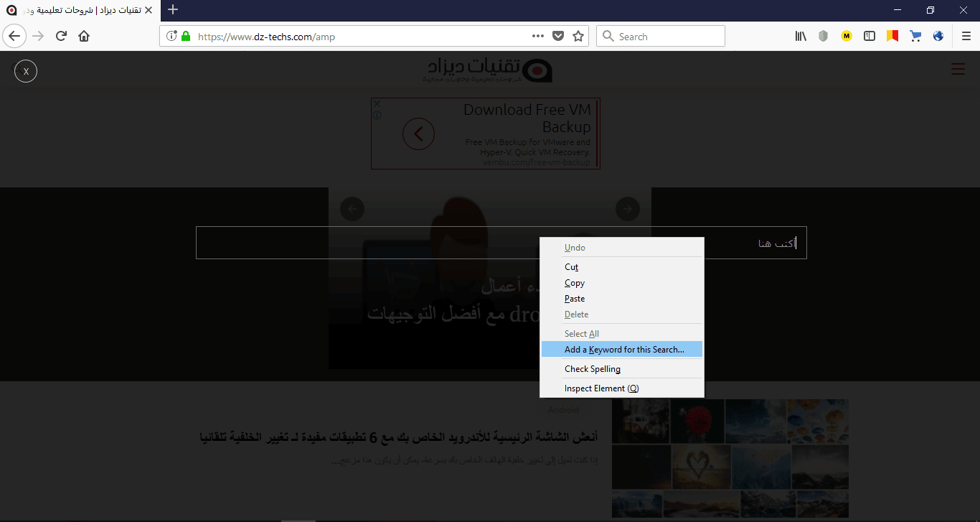The width and height of the screenshot is (980, 522).
Task: Click the blue globe extension icon
Action: point(938,35)
